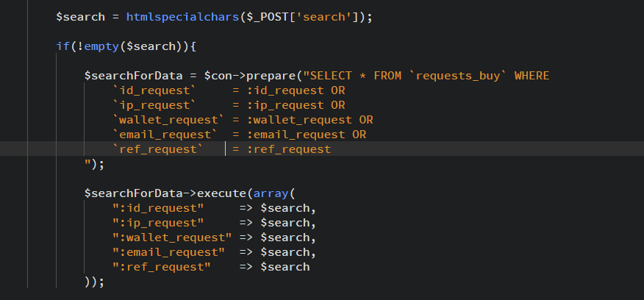The height and width of the screenshot is (300, 644).
Task: Click the array keyword
Action: [x=271, y=193]
